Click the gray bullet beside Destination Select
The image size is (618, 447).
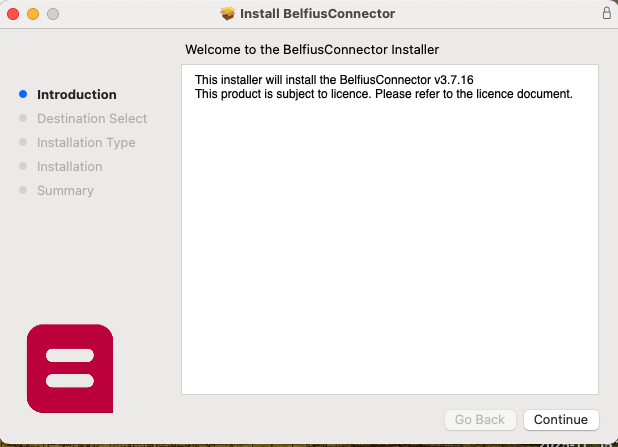[23, 119]
